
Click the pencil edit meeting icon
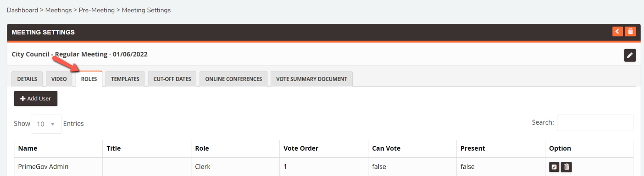[x=630, y=55]
